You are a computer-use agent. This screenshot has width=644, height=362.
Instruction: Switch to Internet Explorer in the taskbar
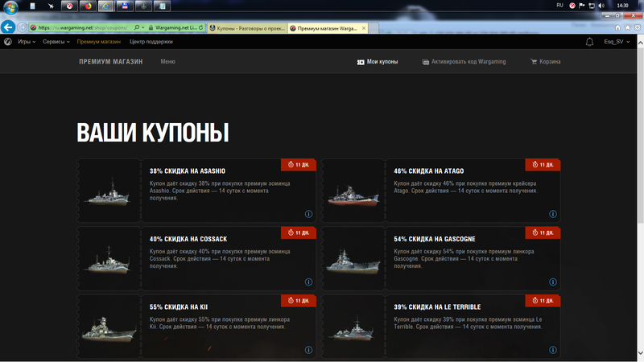(106, 6)
